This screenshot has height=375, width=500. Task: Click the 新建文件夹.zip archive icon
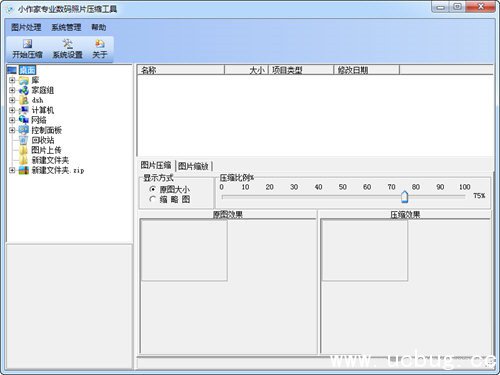pos(24,170)
